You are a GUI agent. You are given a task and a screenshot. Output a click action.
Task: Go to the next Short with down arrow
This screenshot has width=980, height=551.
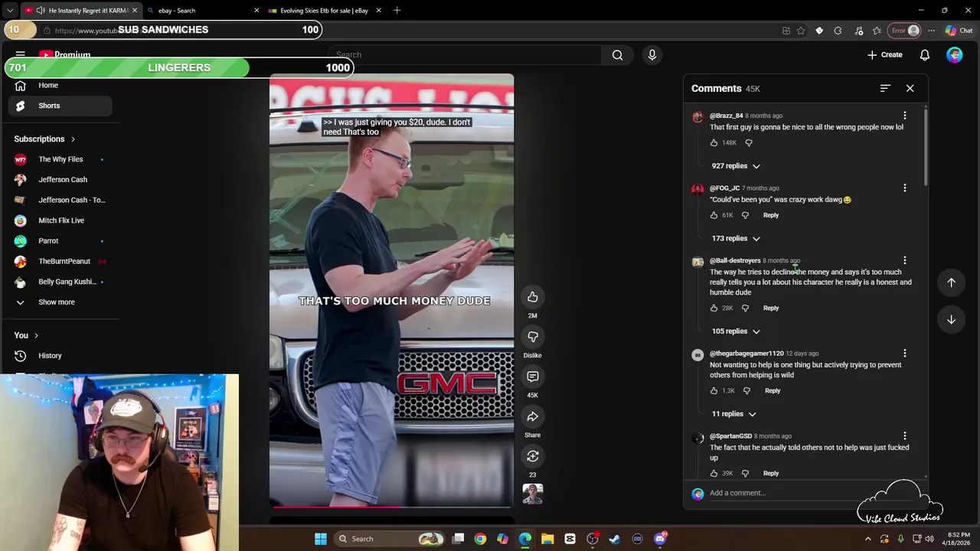click(951, 319)
